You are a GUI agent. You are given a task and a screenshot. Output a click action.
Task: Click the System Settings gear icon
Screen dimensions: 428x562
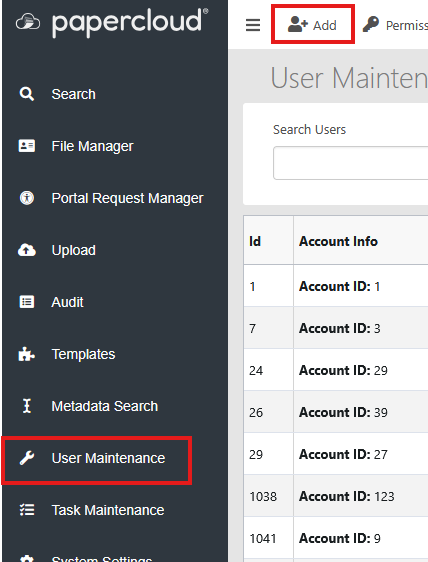(27, 558)
